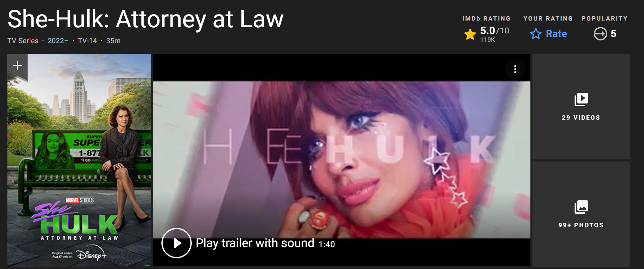Click the popularity arrow circle icon
The height and width of the screenshot is (269, 644).
(x=600, y=34)
